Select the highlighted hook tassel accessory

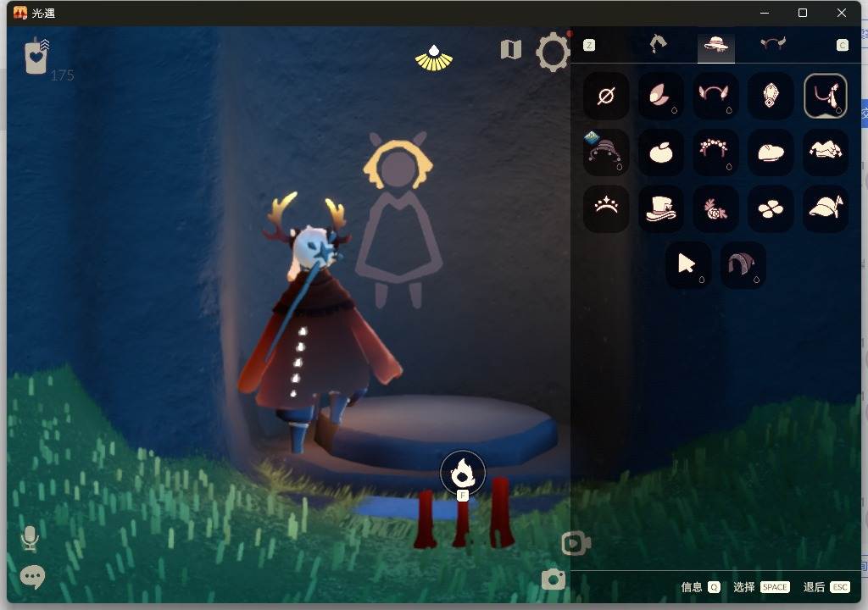click(x=825, y=97)
